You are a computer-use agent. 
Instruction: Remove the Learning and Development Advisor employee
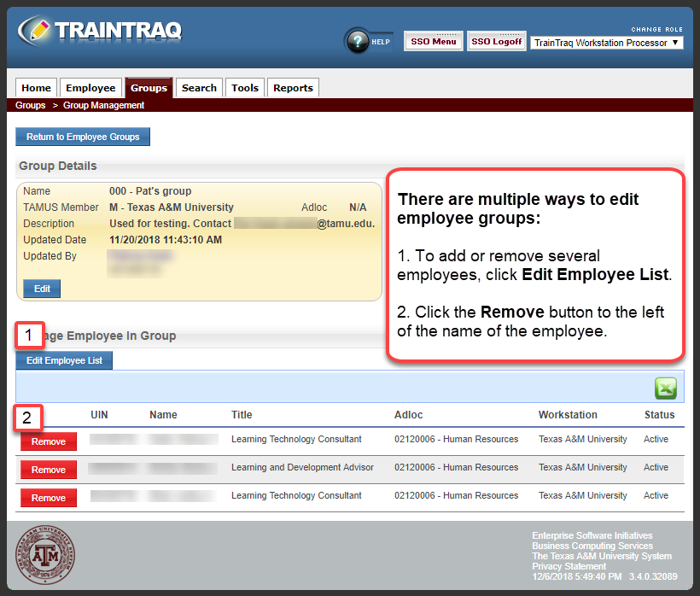(x=48, y=470)
